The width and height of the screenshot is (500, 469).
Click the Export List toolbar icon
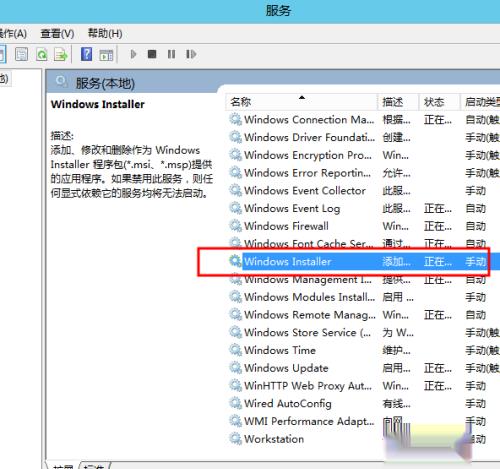tap(61, 54)
